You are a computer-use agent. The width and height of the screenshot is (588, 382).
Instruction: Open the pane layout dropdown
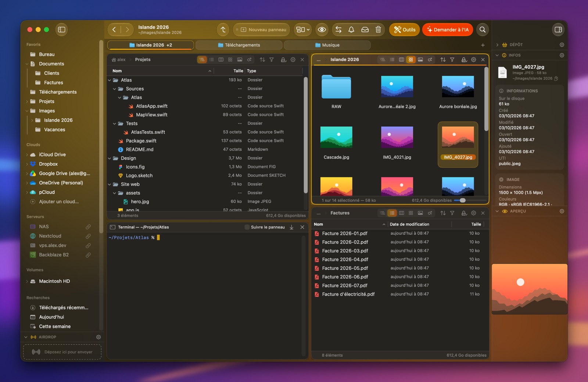click(303, 30)
